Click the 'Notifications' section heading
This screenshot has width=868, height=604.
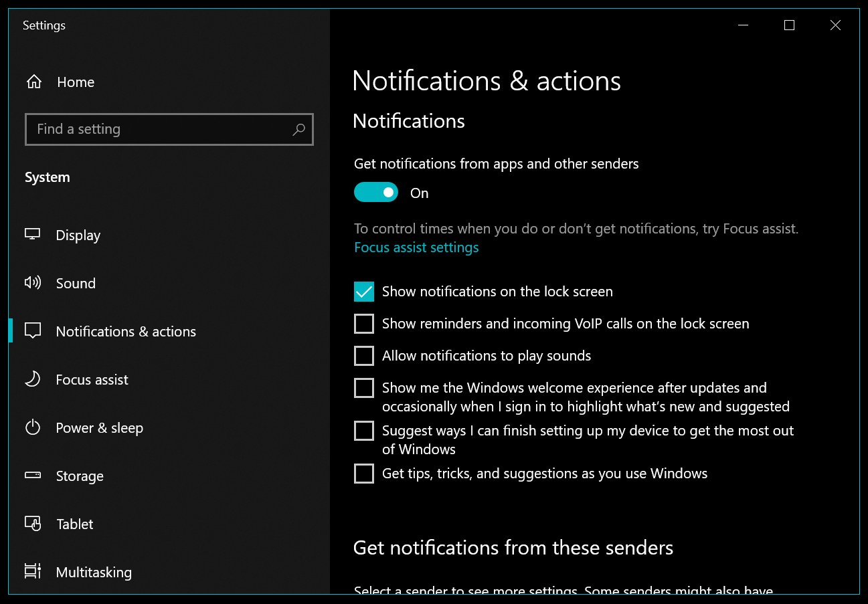click(409, 121)
